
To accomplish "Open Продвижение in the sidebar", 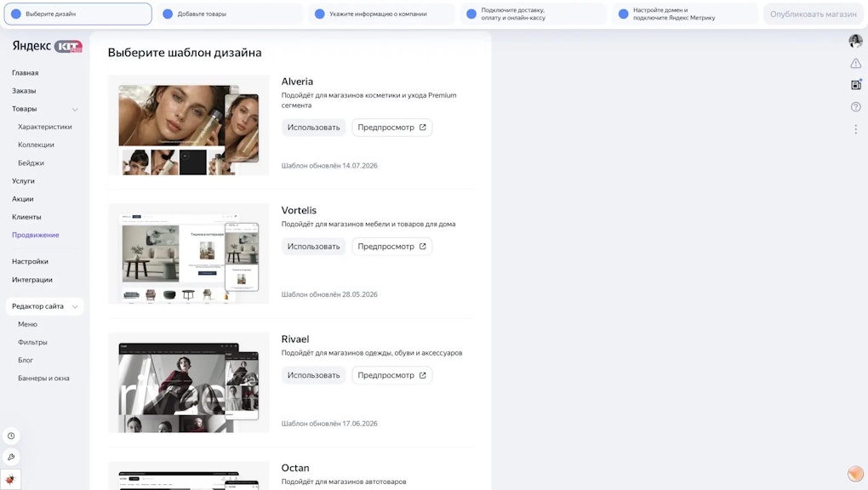I will pos(36,235).
